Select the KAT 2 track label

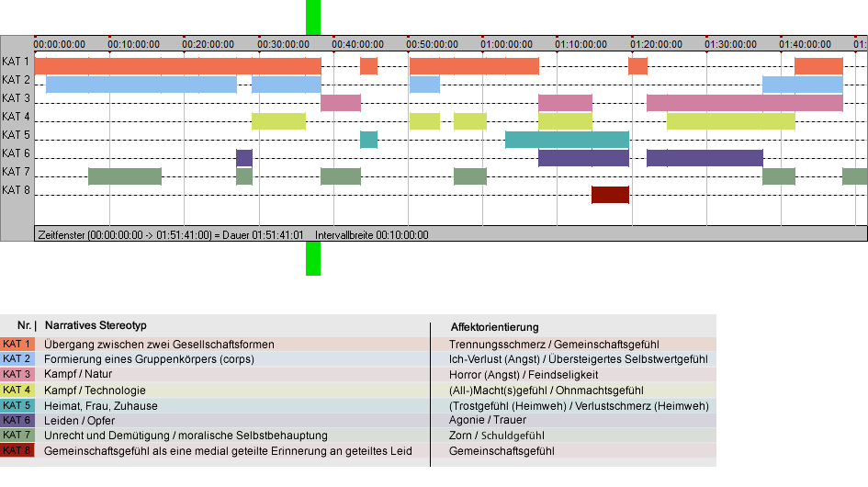pos(16,80)
